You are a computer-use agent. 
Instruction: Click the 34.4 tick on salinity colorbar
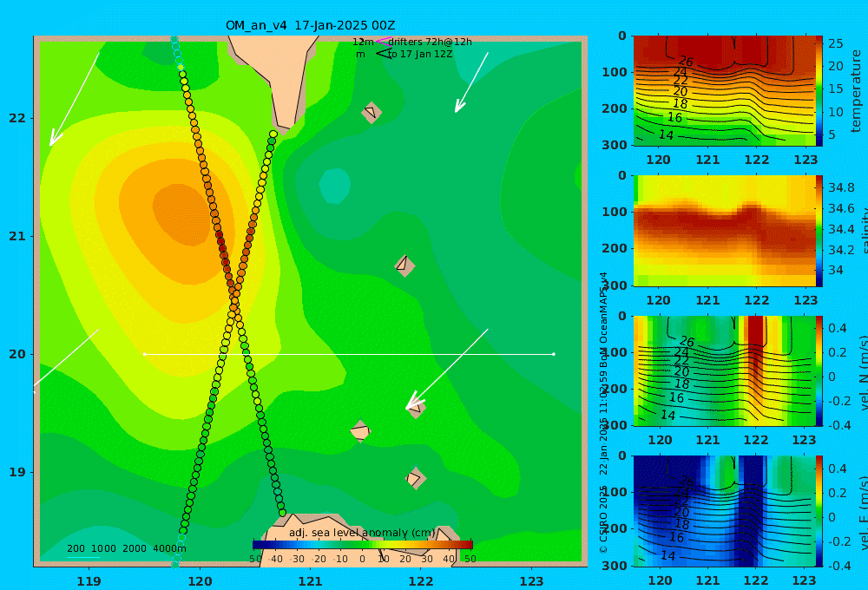[x=841, y=229]
